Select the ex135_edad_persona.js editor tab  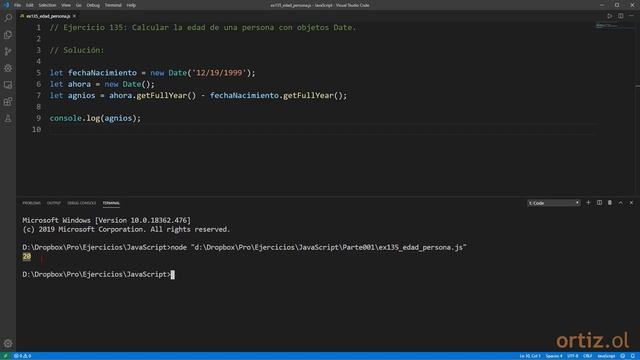[x=48, y=16]
